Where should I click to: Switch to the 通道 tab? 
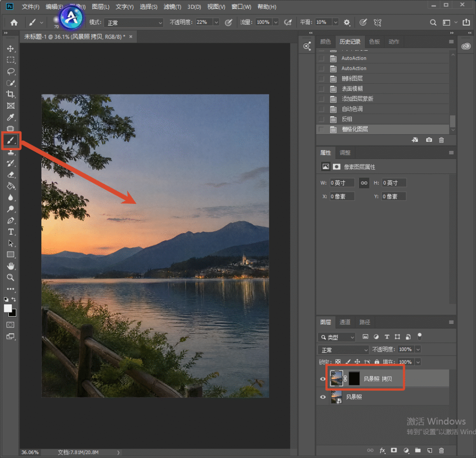[x=344, y=322]
